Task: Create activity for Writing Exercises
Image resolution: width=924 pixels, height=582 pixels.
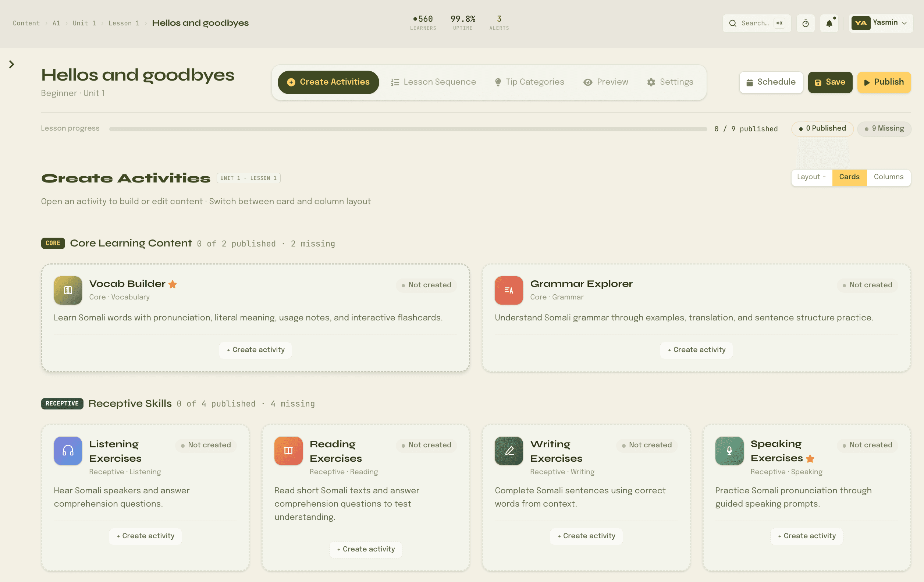Action: click(586, 536)
